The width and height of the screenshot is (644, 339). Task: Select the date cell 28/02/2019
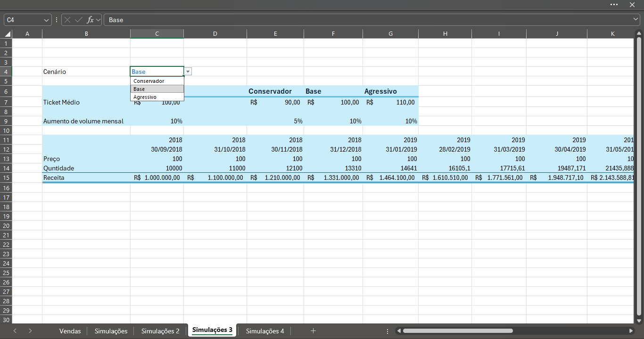(445, 149)
